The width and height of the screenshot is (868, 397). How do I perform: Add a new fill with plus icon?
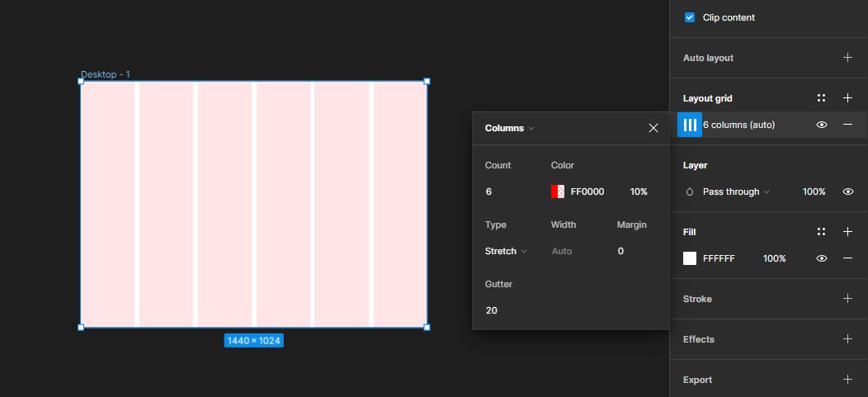847,232
